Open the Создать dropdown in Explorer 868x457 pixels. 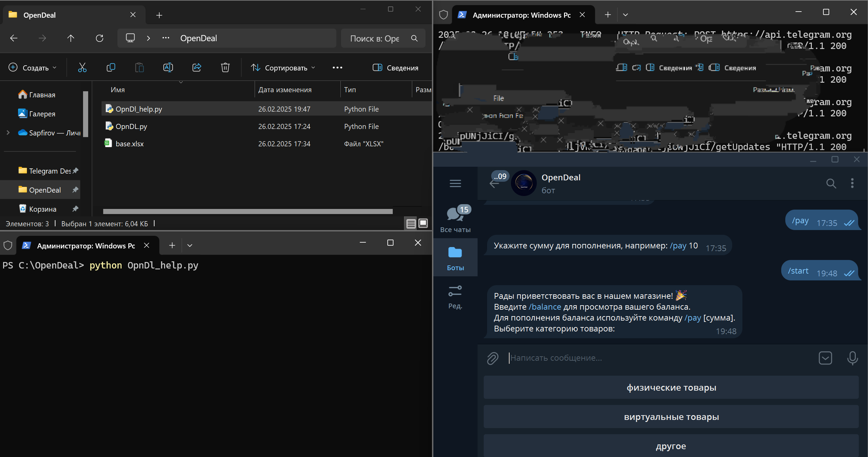tap(32, 67)
